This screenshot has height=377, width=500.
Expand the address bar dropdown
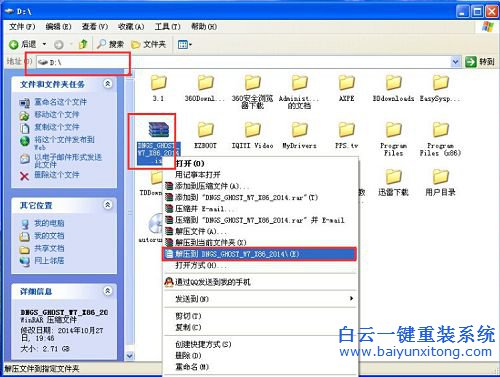455,62
